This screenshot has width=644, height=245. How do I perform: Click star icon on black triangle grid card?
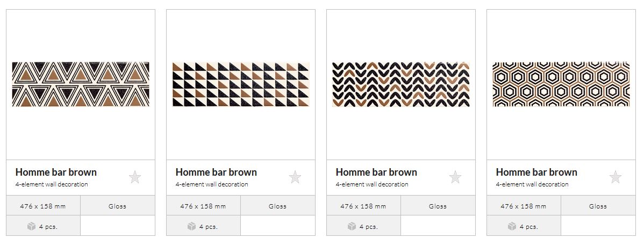click(295, 177)
